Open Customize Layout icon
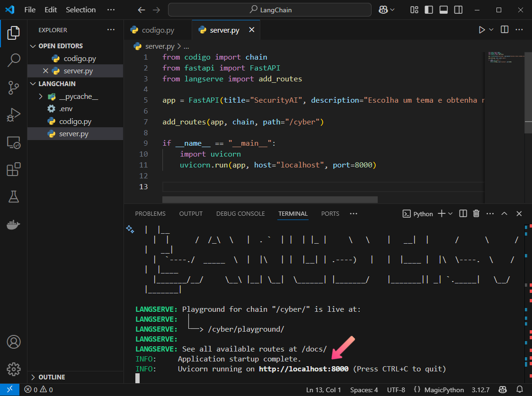Screen dimensions: 532x396 click(x=414, y=10)
